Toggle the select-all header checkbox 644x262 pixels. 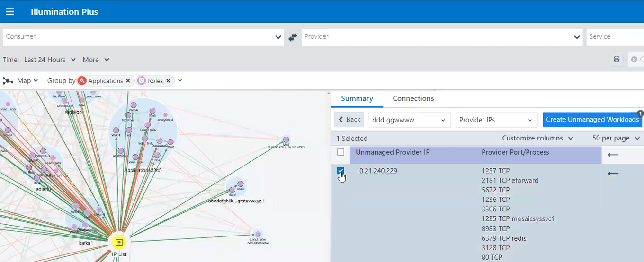340,152
